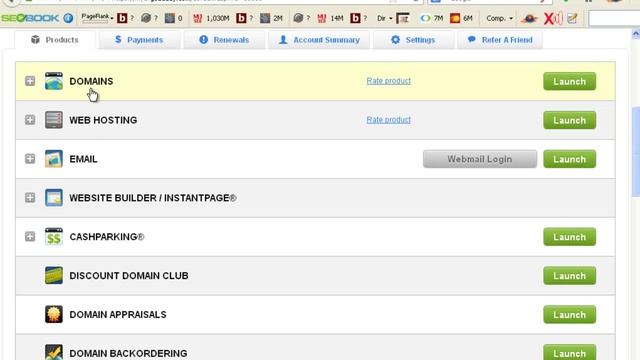Open the Dir dropdown in toolbar
Screen dimensions: 640x360
click(x=384, y=18)
